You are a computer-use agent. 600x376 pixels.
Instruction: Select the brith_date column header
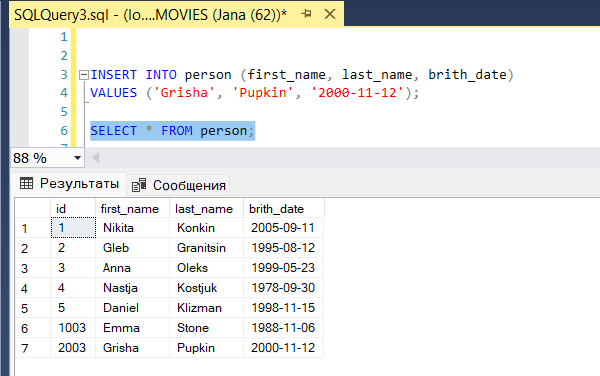[284, 209]
